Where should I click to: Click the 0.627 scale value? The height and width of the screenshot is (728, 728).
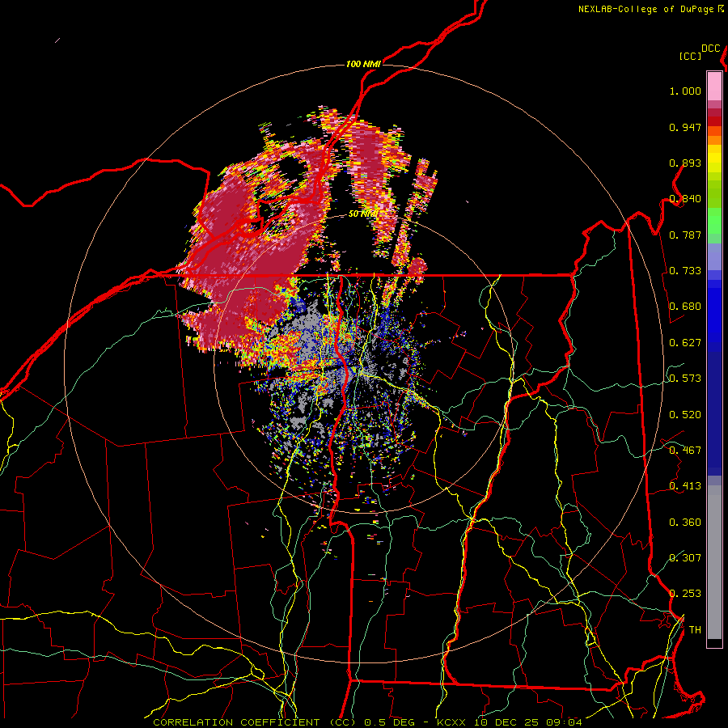685,343
